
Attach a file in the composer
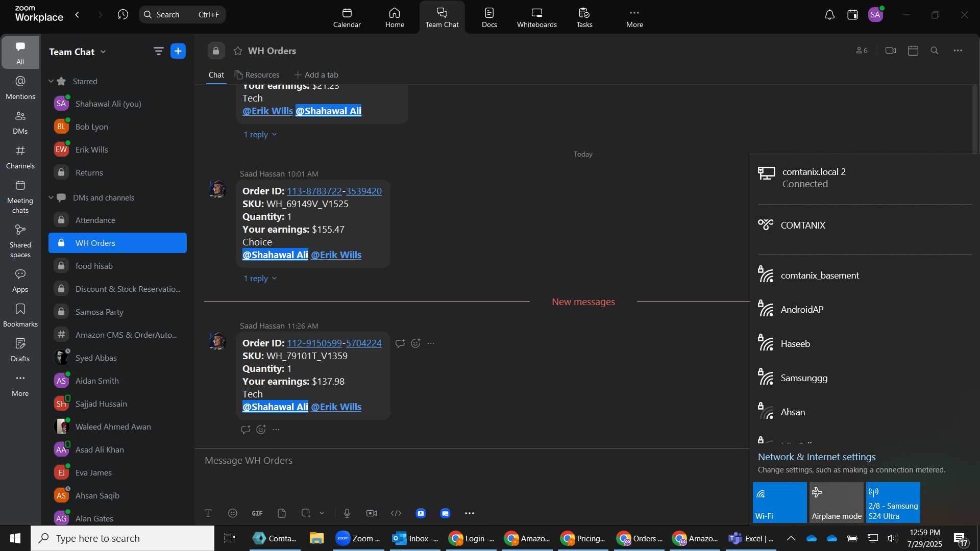click(282, 513)
